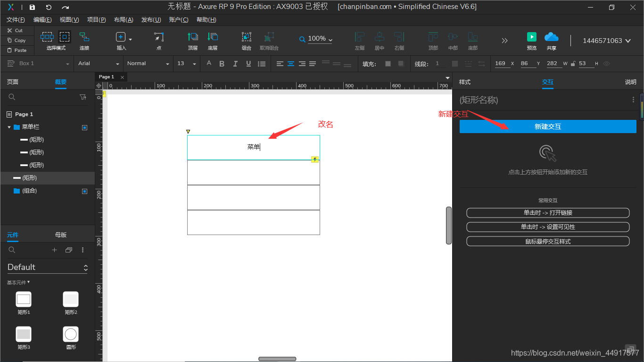This screenshot has width=644, height=362.
Task: Toggle underline text formatting
Action: 248,64
